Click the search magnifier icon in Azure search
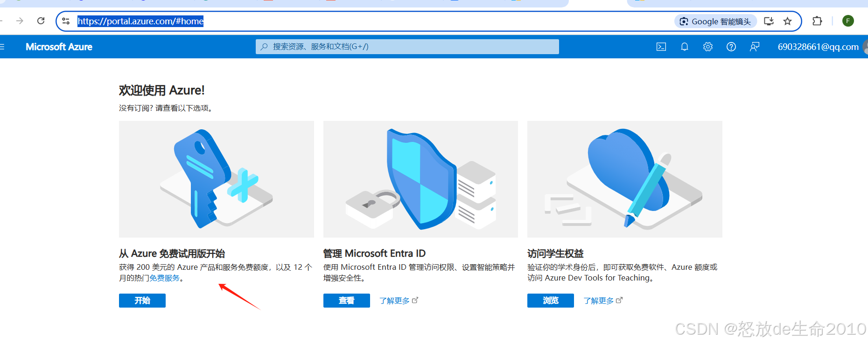This screenshot has height=344, width=868. coord(264,47)
